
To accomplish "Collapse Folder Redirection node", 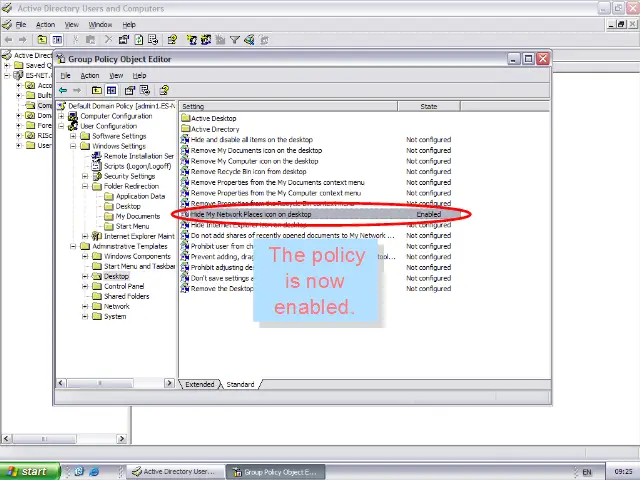I will [85, 186].
